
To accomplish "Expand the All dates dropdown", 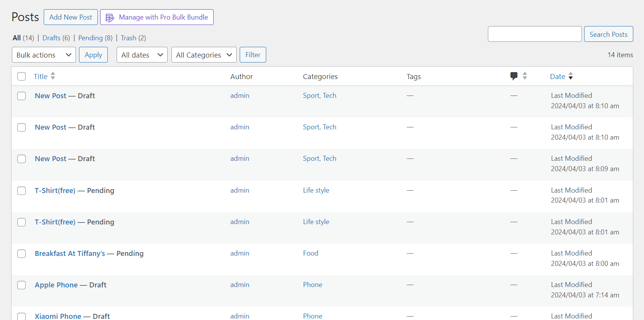I will click(142, 55).
